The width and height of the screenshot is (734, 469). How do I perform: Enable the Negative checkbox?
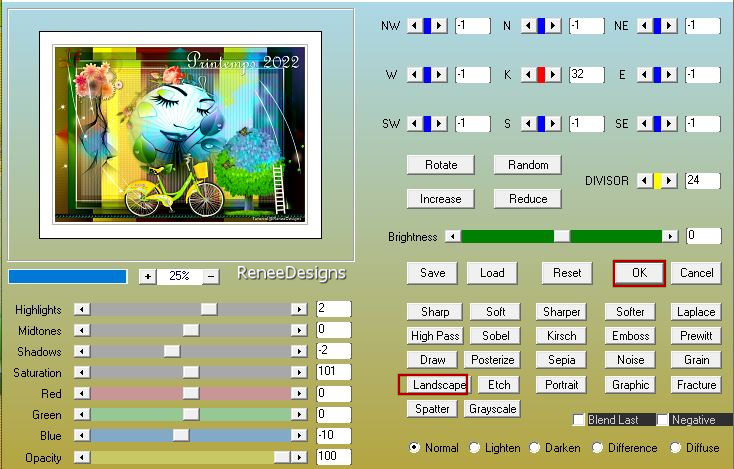(x=662, y=420)
